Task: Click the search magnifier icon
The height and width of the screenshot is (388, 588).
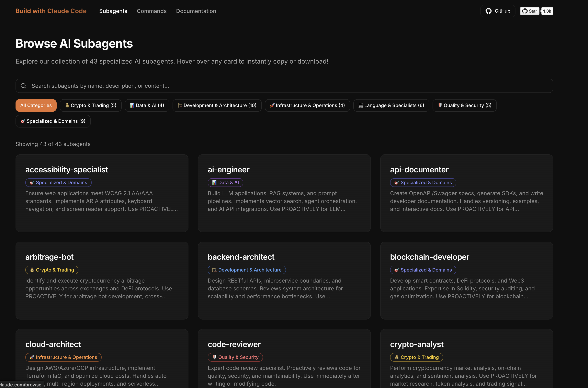Action: tap(23, 86)
